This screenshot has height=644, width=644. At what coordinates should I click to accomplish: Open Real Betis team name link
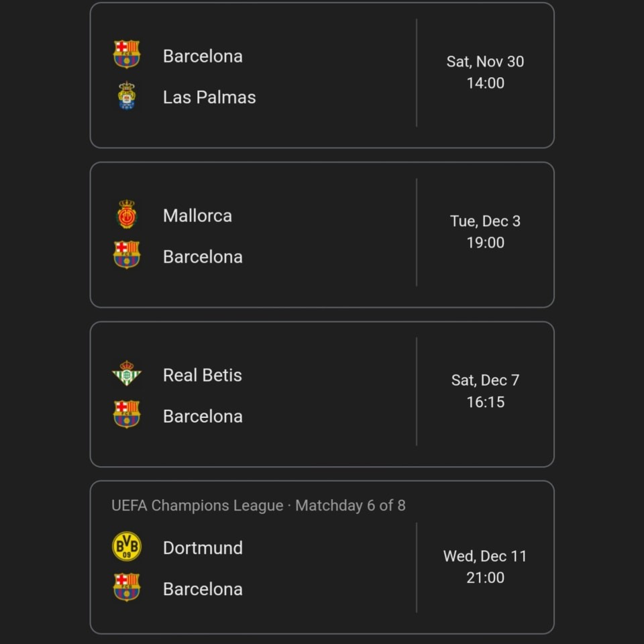coord(202,375)
